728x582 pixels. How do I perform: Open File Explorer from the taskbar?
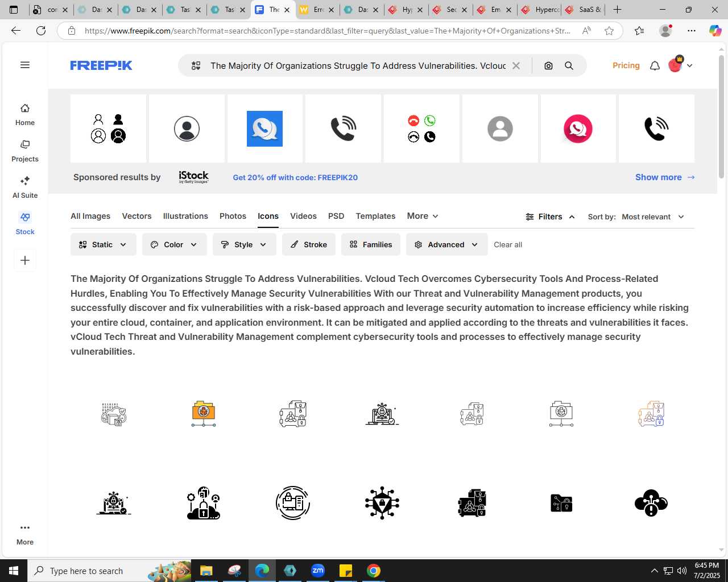pyautogui.click(x=206, y=571)
